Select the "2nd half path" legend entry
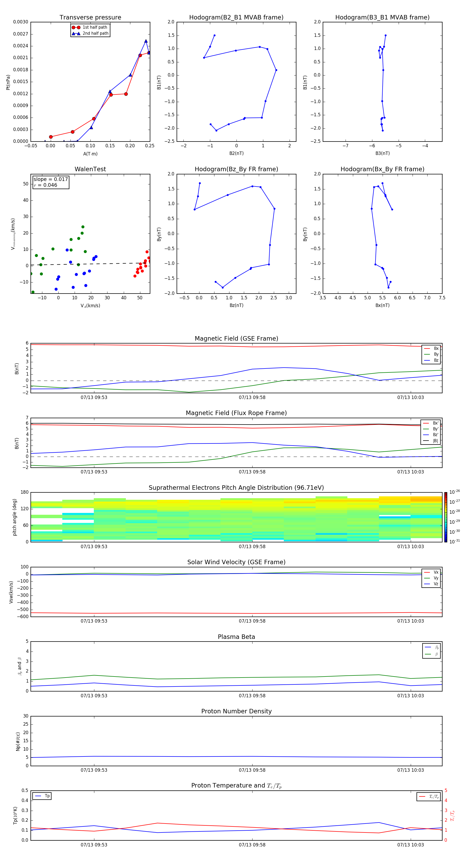This screenshot has height=868, width=473. [90, 33]
